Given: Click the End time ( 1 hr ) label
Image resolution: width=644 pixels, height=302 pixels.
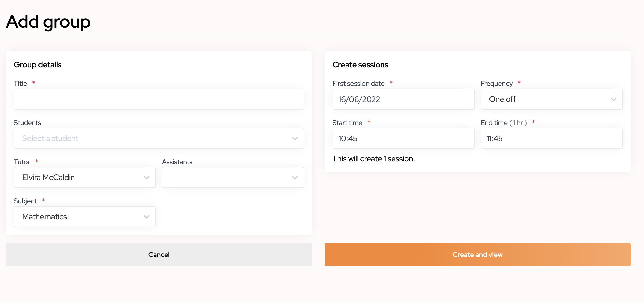Looking at the screenshot, I should tap(503, 123).
